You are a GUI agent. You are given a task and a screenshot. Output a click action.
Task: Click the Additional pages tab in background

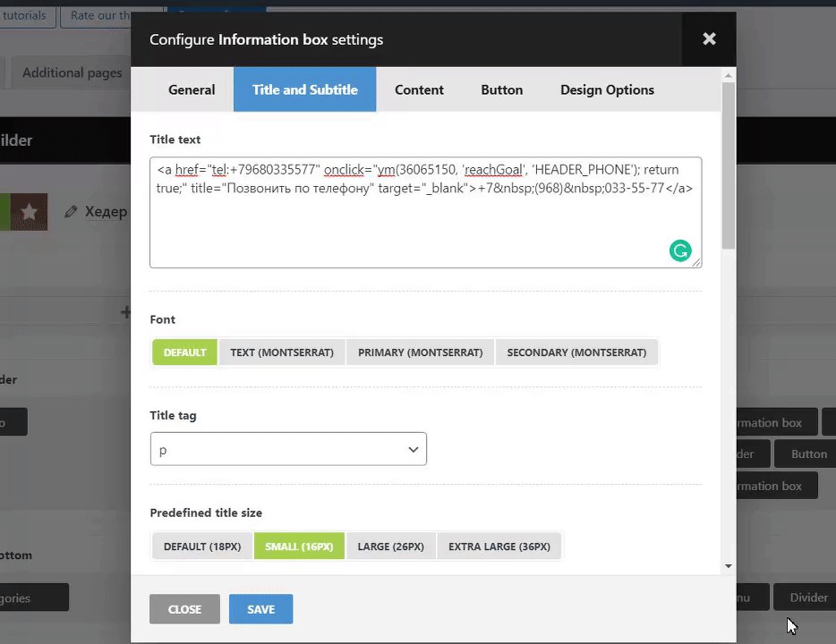pyautogui.click(x=72, y=72)
